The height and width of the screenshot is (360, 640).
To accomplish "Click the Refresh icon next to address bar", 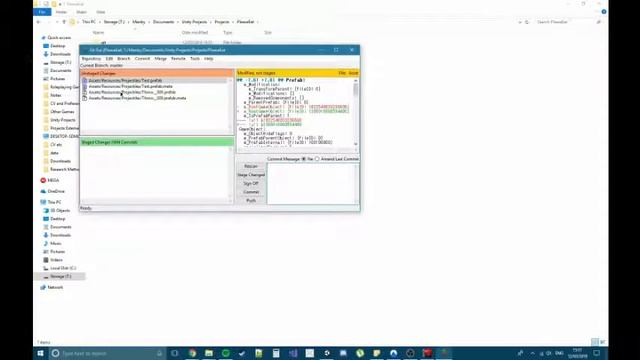I will tap(527, 22).
